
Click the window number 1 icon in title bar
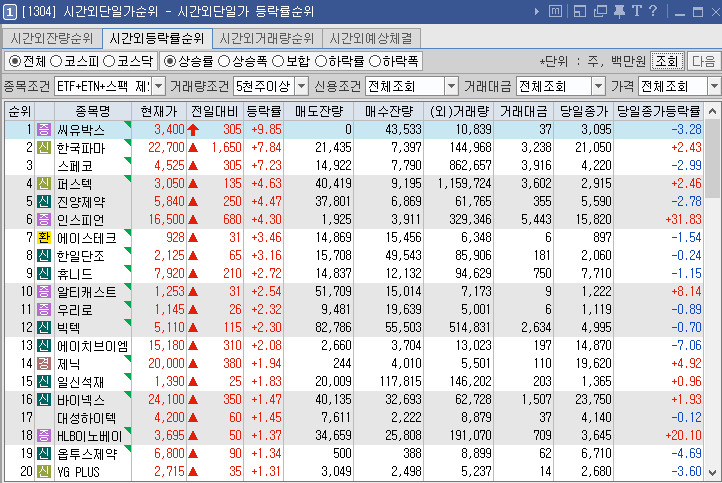coord(10,12)
